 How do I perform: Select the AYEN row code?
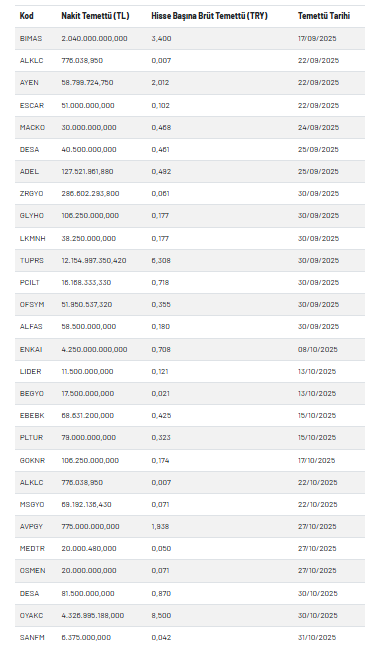[x=29, y=82]
